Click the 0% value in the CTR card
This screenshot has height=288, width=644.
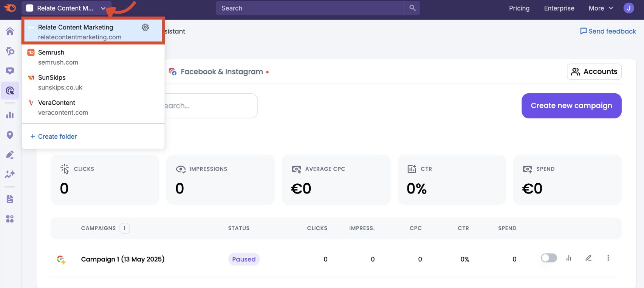click(x=416, y=189)
